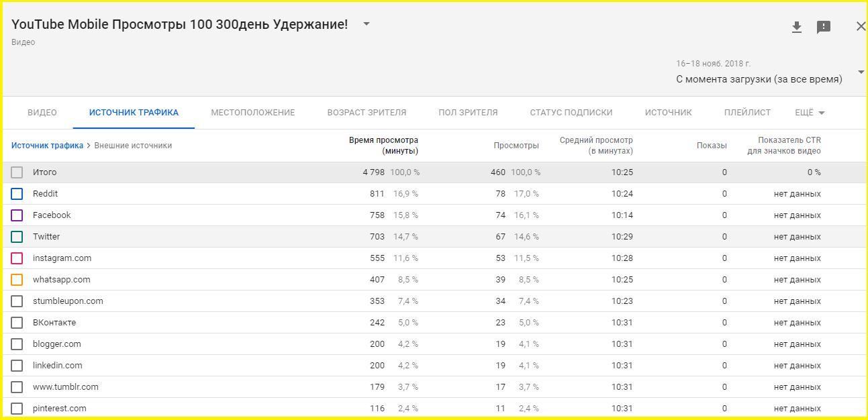
Task: Click the blogger.com source name
Action: click(x=57, y=344)
